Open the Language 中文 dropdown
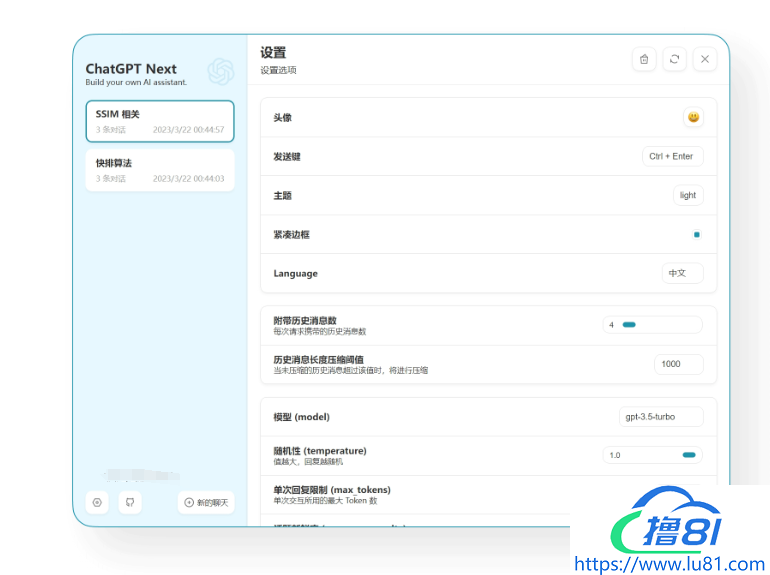The image size is (770, 575). click(x=682, y=273)
